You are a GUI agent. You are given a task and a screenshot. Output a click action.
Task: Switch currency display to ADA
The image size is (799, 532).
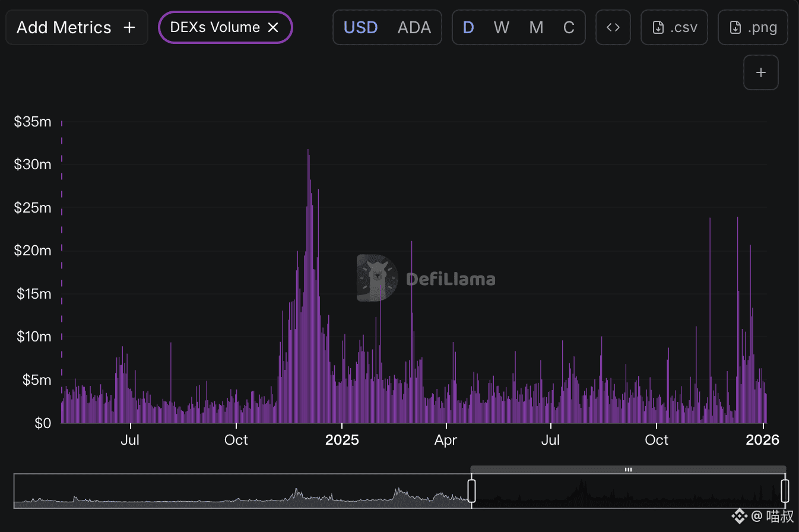coord(414,27)
